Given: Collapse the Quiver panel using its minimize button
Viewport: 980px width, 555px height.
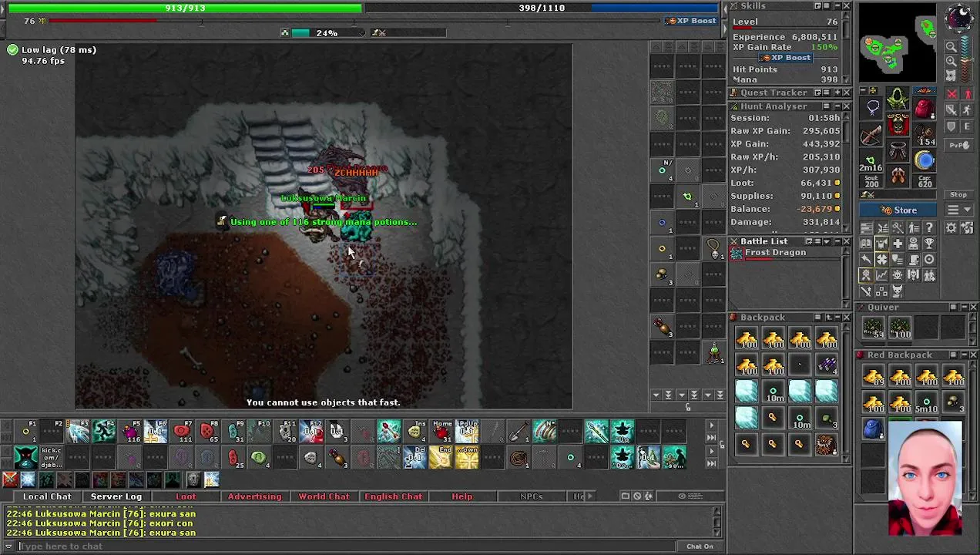Looking at the screenshot, I should (965, 307).
